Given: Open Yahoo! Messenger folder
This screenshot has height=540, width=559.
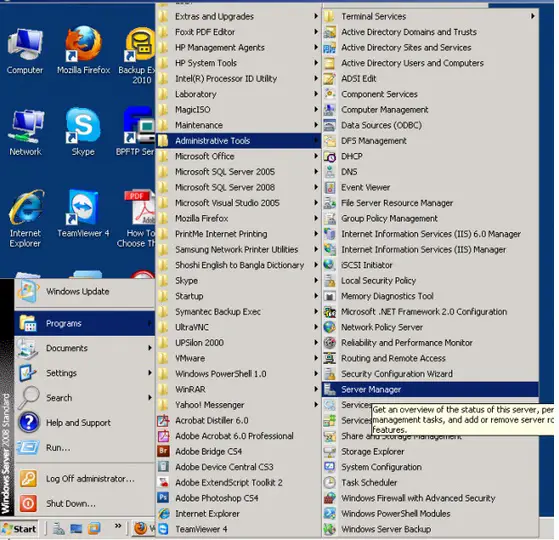Looking at the screenshot, I should pyautogui.click(x=238, y=405).
